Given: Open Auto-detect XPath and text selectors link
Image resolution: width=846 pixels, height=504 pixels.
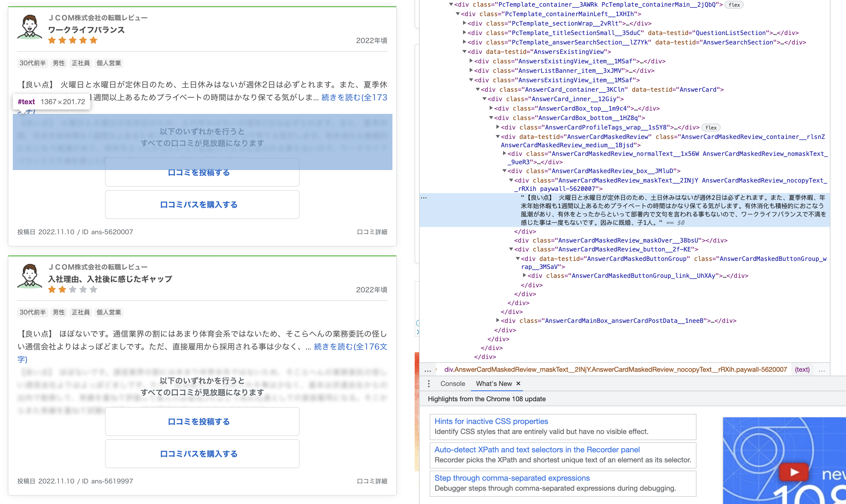Looking at the screenshot, I should (x=537, y=450).
